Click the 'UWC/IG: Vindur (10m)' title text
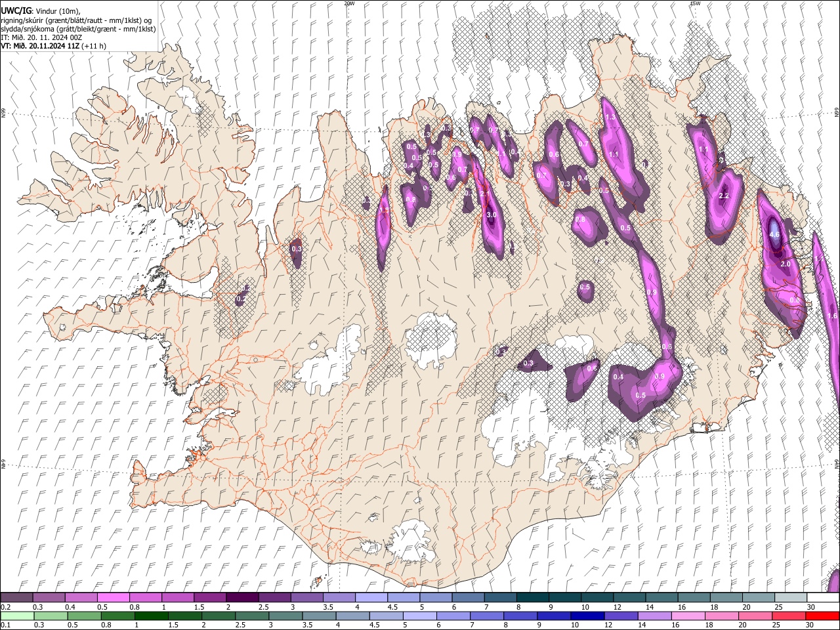The image size is (840, 630). click(x=40, y=11)
